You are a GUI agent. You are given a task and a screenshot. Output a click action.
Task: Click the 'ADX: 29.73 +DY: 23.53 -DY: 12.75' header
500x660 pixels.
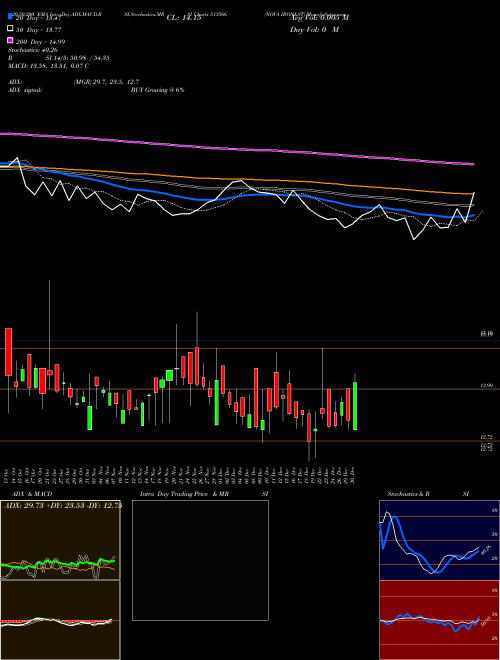pyautogui.click(x=63, y=505)
